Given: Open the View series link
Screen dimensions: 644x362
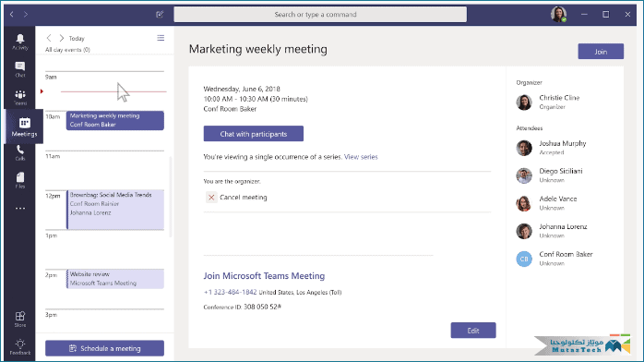Looking at the screenshot, I should 361,157.
